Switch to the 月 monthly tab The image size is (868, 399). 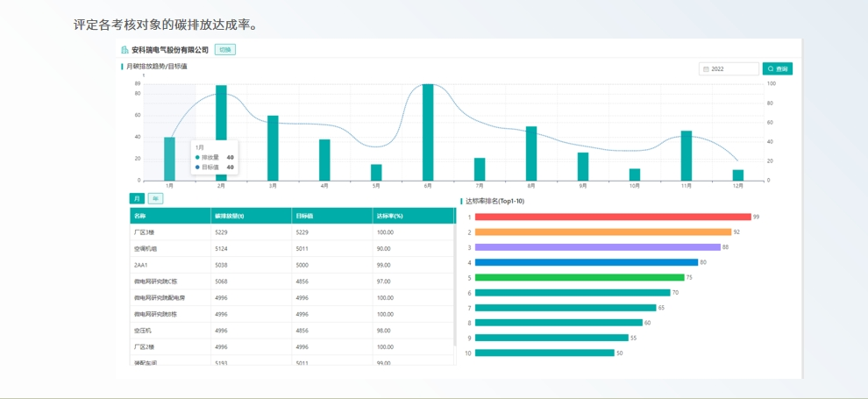[136, 198]
